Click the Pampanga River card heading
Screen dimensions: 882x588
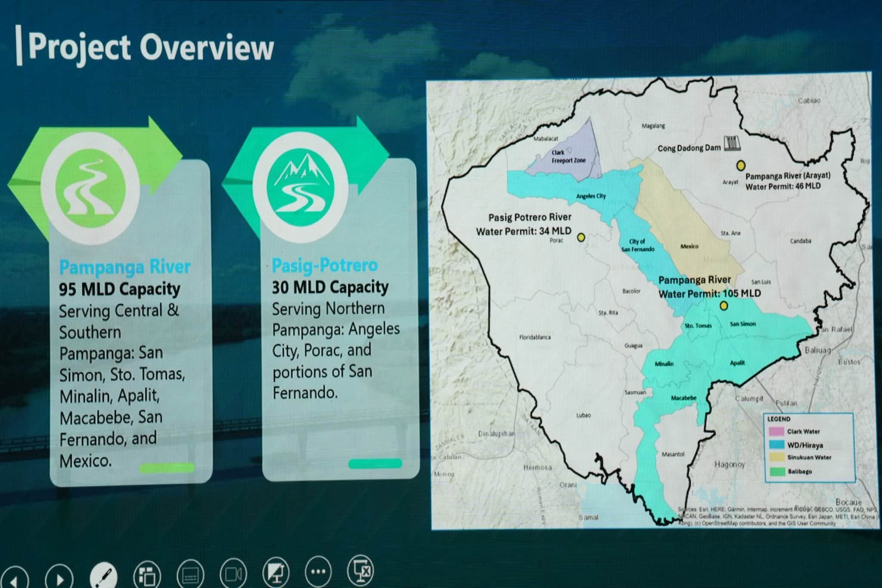[124, 267]
